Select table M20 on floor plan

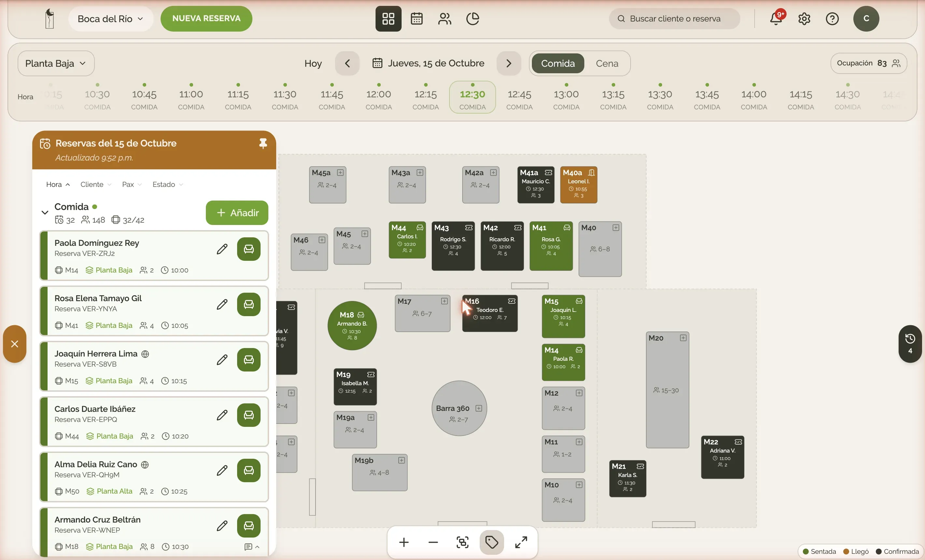click(667, 390)
